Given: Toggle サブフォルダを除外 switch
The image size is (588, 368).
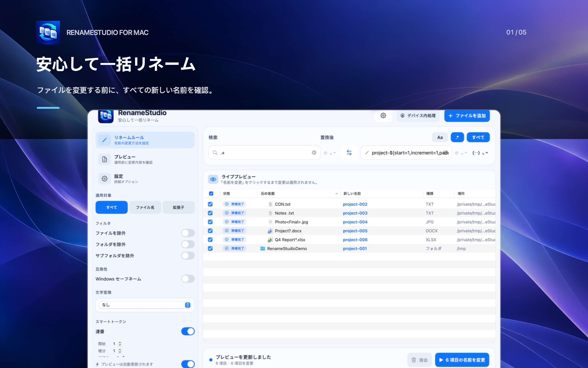Looking at the screenshot, I should tap(188, 256).
